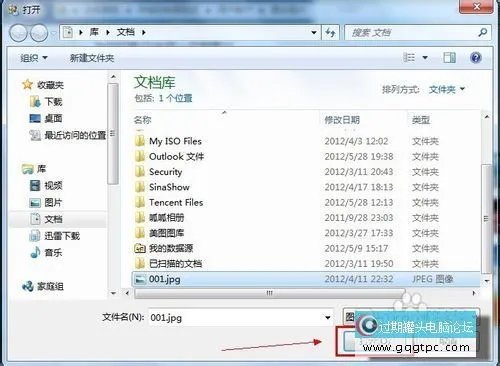Image resolution: width=500 pixels, height=366 pixels.
Task: Select the 001.jpg file icon
Action: pyautogui.click(x=140, y=279)
